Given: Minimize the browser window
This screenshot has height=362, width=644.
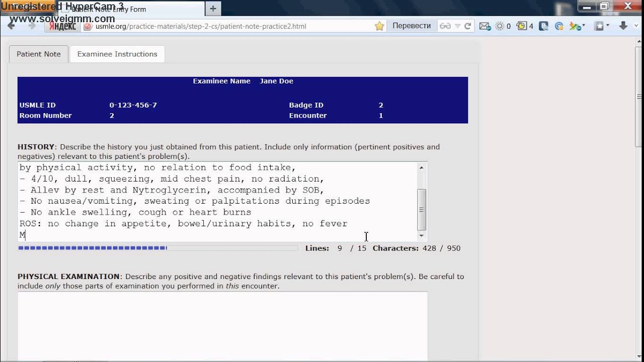Looking at the screenshot, I should tap(587, 6).
